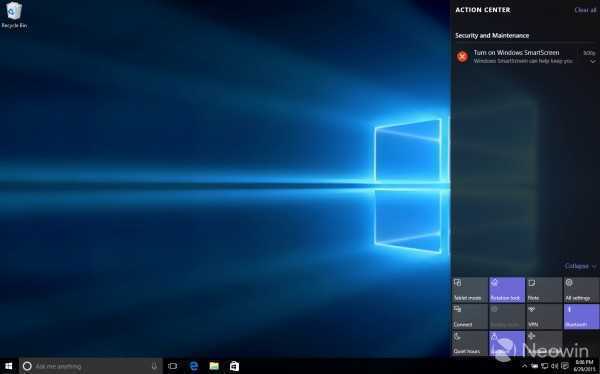Viewport: 600px width, 374px height.
Task: Open the Store app from taskbar
Action: coord(234,366)
